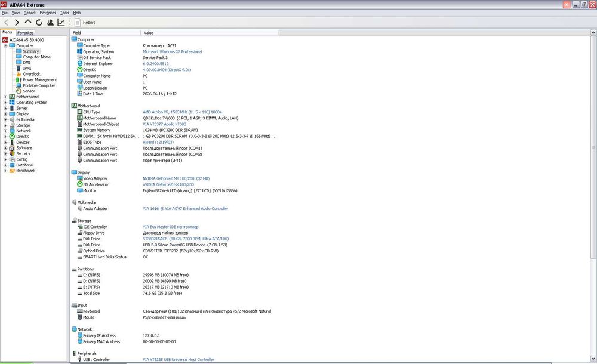Select the Sensor icon in tree

(19, 91)
